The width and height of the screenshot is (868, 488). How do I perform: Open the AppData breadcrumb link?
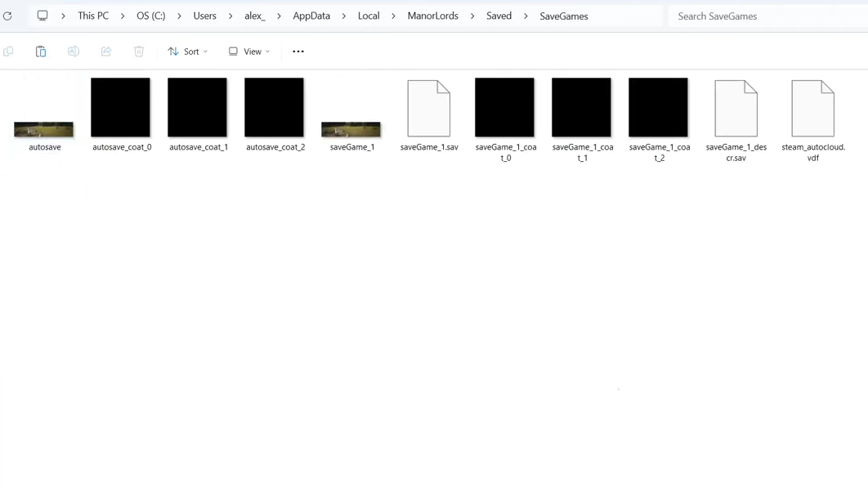(311, 16)
